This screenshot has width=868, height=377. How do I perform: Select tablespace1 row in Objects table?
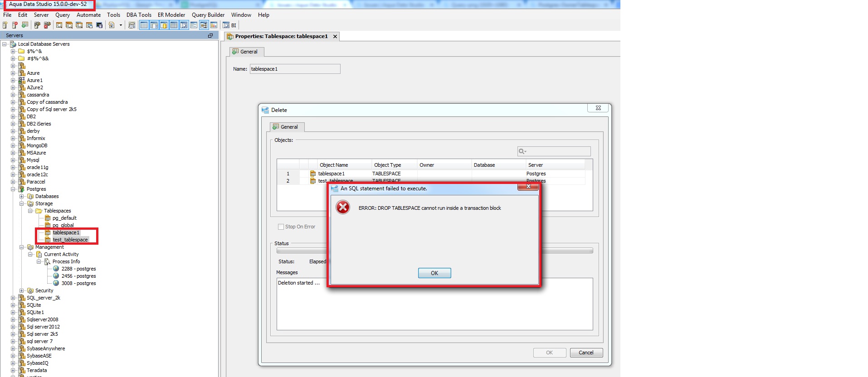[x=431, y=174]
